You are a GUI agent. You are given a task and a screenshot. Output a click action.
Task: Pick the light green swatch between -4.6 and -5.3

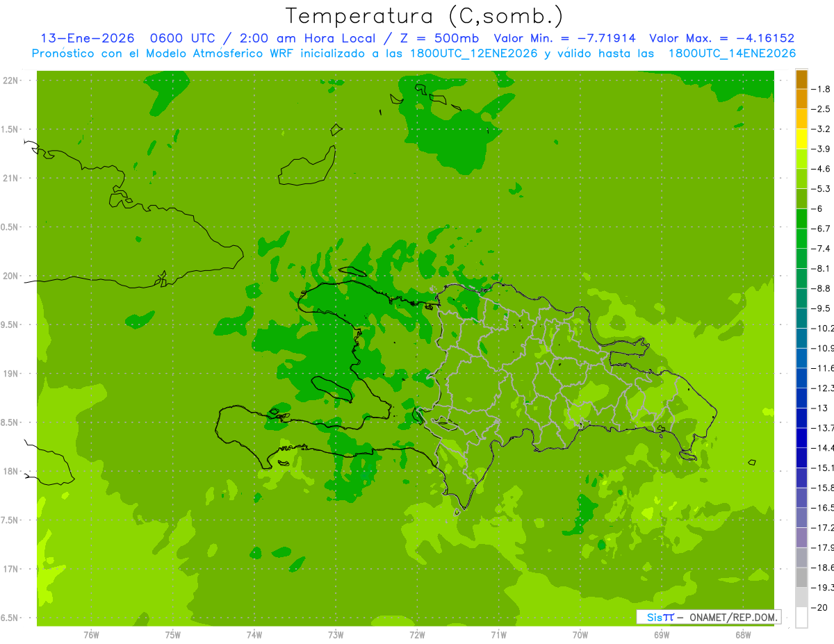coord(801,179)
